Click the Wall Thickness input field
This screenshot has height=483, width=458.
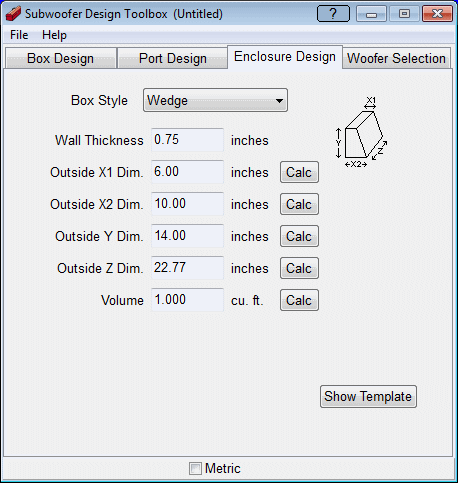point(187,140)
